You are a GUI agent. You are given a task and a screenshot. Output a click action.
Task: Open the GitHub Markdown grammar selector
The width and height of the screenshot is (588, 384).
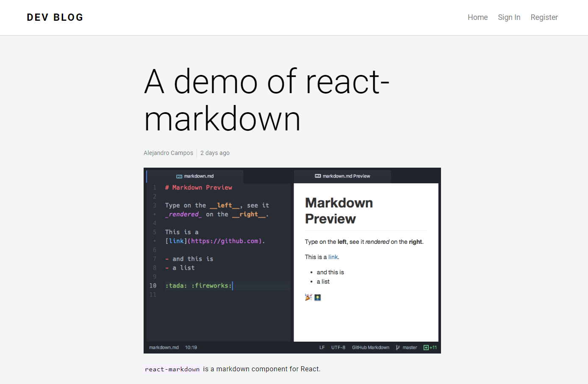click(x=371, y=347)
